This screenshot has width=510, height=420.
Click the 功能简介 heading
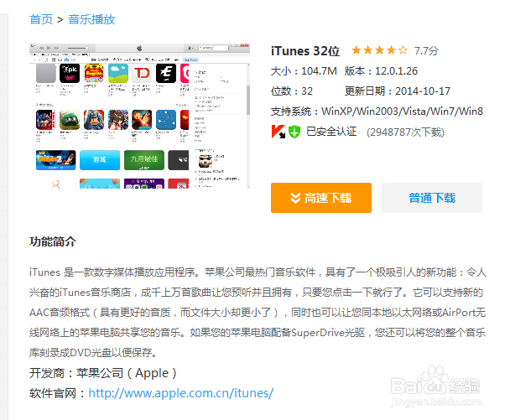[53, 241]
